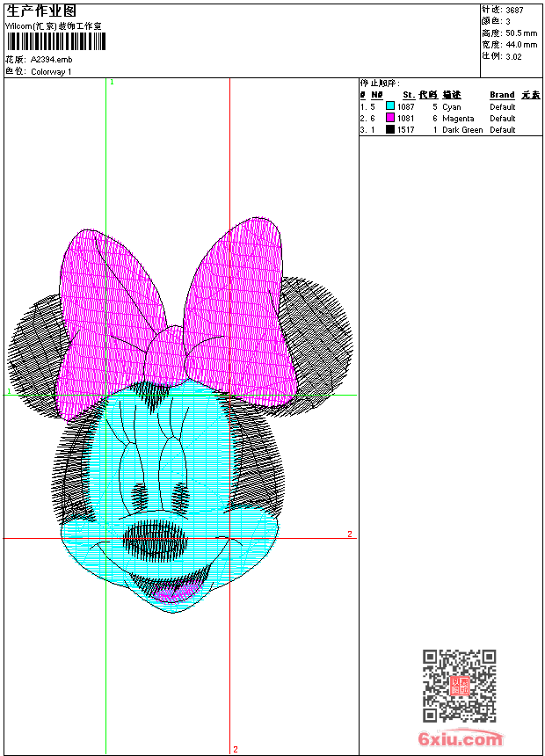The width and height of the screenshot is (545, 756).
Task: Click the 'Magenta' description cell
Action: click(458, 119)
